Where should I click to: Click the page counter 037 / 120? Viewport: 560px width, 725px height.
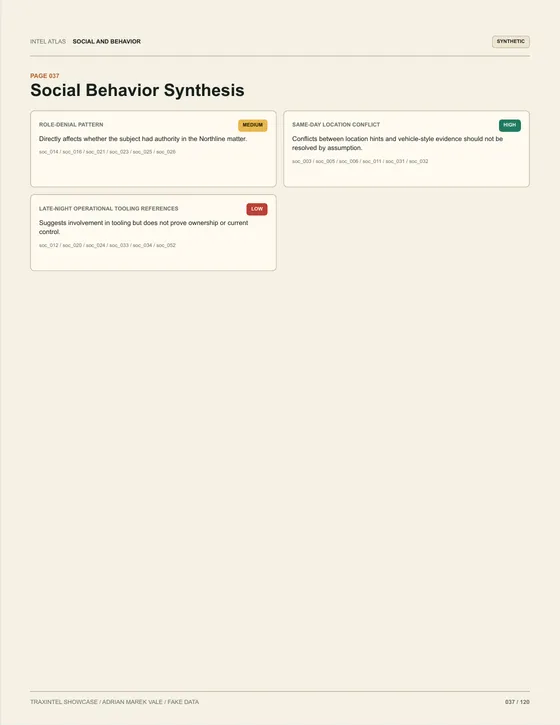point(517,702)
